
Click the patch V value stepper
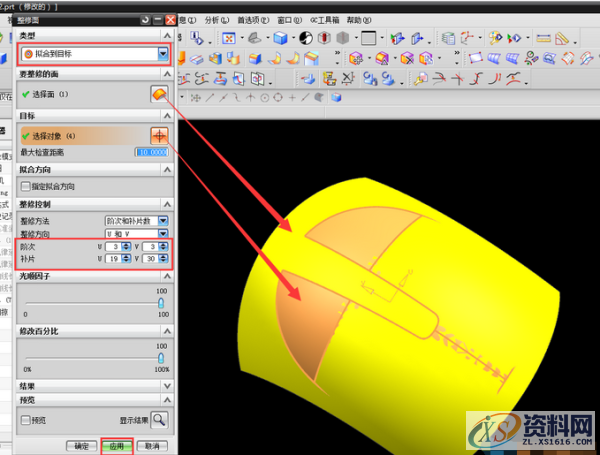click(163, 258)
